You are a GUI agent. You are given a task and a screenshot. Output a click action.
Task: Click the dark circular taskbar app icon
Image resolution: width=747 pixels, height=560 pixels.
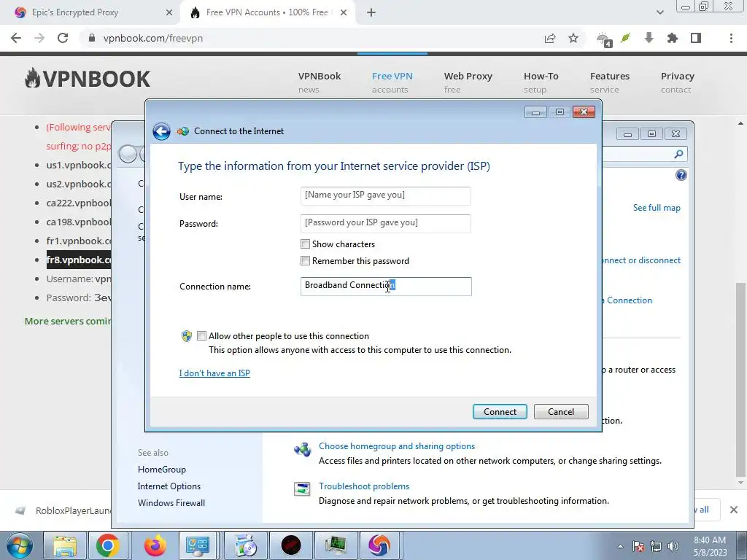click(290, 545)
